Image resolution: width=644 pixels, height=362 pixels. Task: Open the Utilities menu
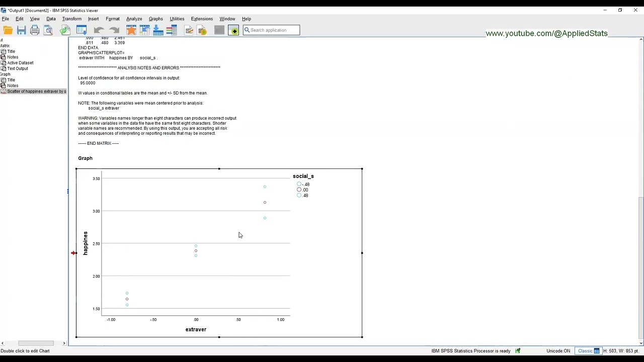(177, 19)
